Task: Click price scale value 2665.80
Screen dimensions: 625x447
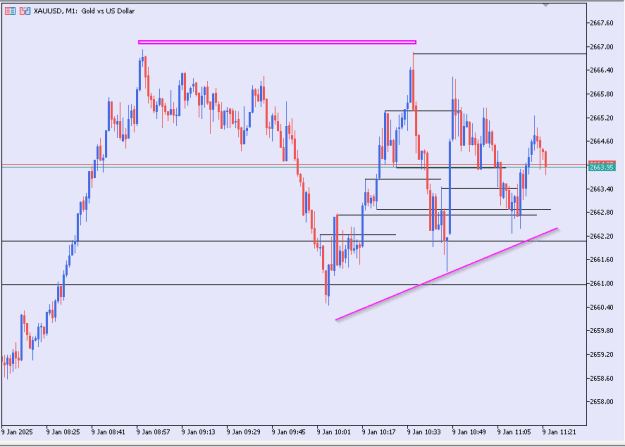Action: click(601, 94)
